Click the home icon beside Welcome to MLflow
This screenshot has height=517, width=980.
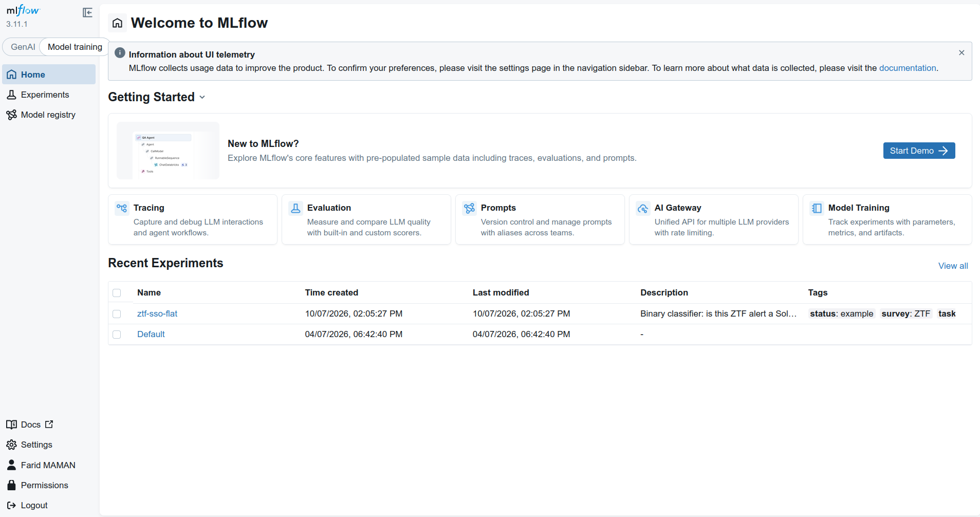click(x=117, y=23)
